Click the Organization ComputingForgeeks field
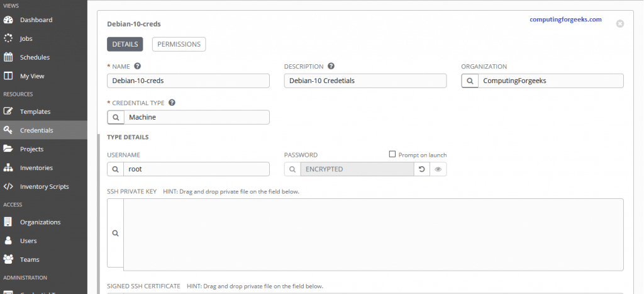 tap(551, 81)
